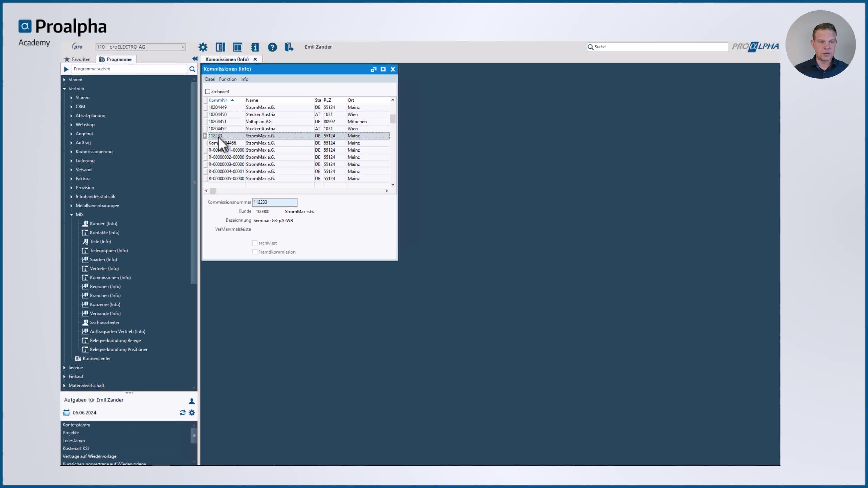Image resolution: width=868 pixels, height=488 pixels.
Task: Refresh the task list with refresh icon
Action: pyautogui.click(x=183, y=413)
